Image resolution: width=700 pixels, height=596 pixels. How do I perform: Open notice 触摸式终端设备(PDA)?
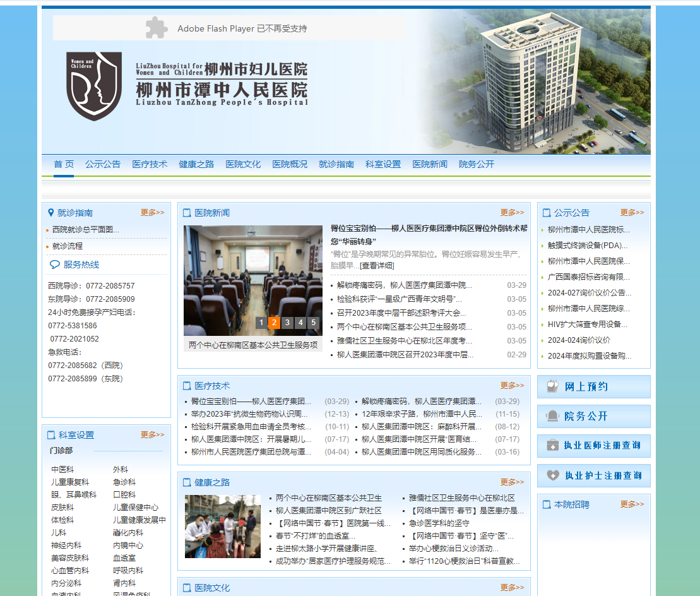(588, 246)
